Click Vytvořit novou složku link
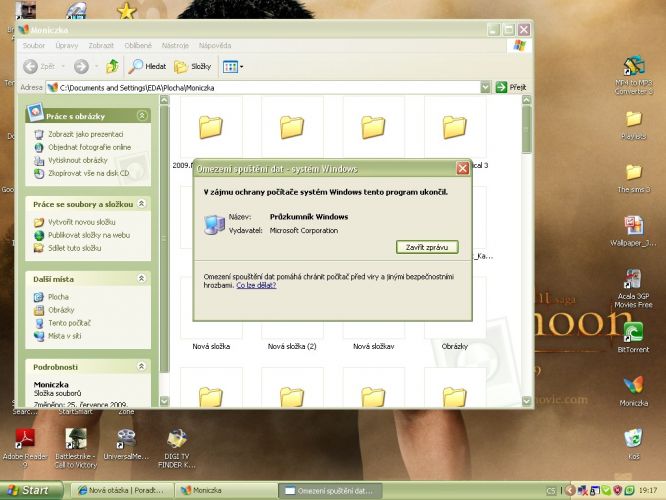 click(82, 222)
